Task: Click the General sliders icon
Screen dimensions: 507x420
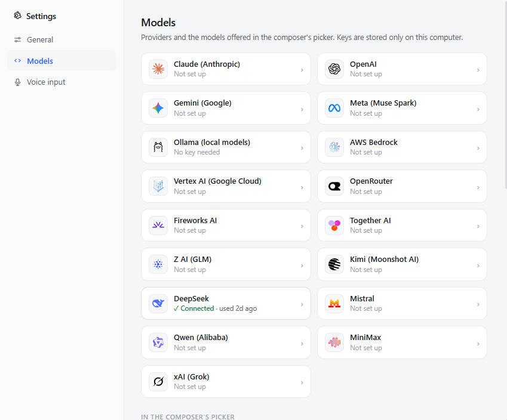Action: [x=17, y=40]
